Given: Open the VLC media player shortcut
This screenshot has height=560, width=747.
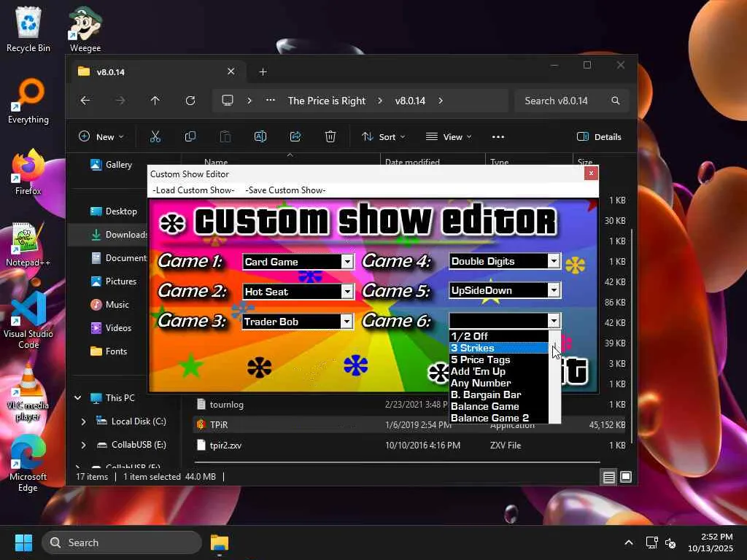Looking at the screenshot, I should (28, 392).
